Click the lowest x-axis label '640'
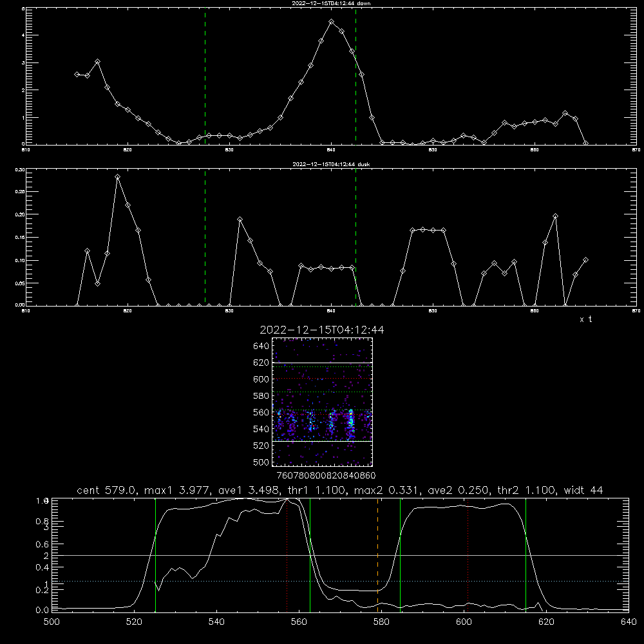This screenshot has height=644, width=644. 629,622
